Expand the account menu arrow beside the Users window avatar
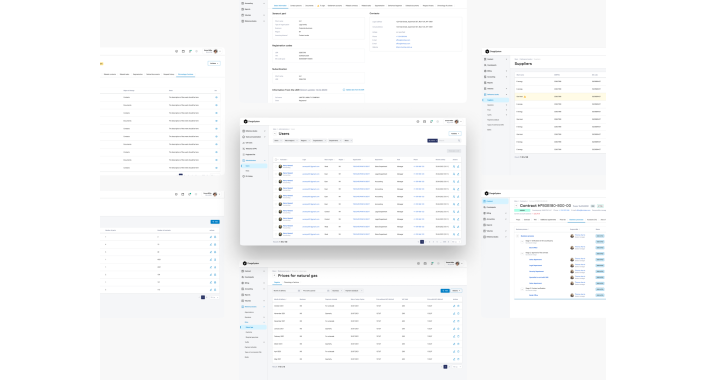The height and width of the screenshot is (380, 707). [461, 122]
